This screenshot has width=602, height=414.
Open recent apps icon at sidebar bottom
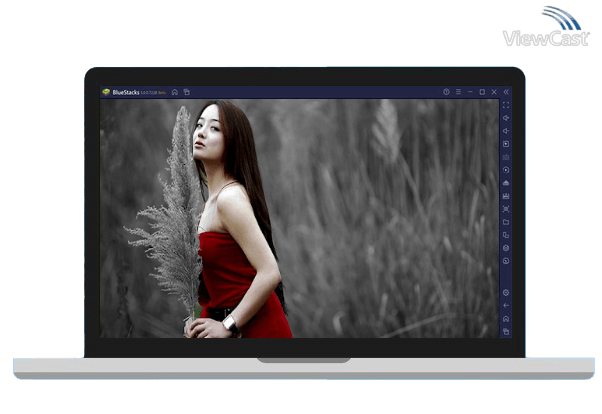click(506, 331)
